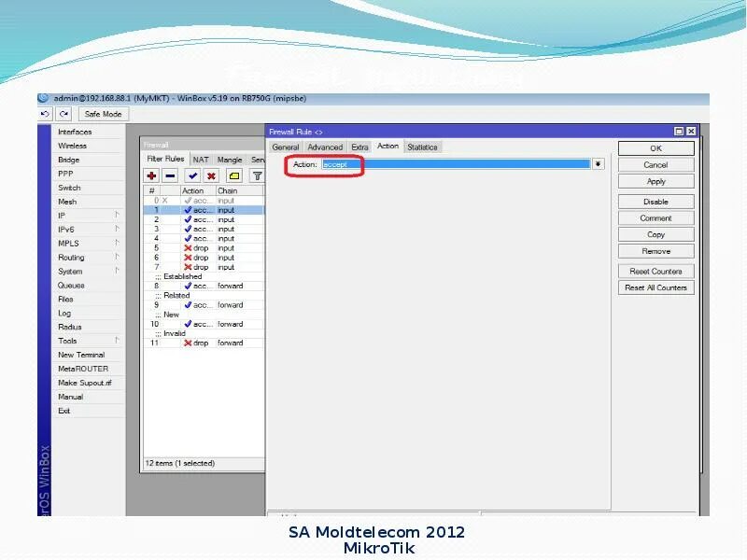Image resolution: width=747 pixels, height=560 pixels.
Task: Sort by the Action column header
Action: click(198, 190)
